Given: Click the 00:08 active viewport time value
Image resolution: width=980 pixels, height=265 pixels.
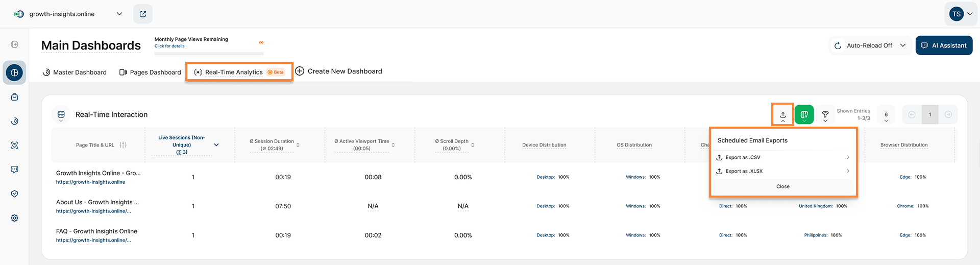Looking at the screenshot, I should pyautogui.click(x=373, y=177).
